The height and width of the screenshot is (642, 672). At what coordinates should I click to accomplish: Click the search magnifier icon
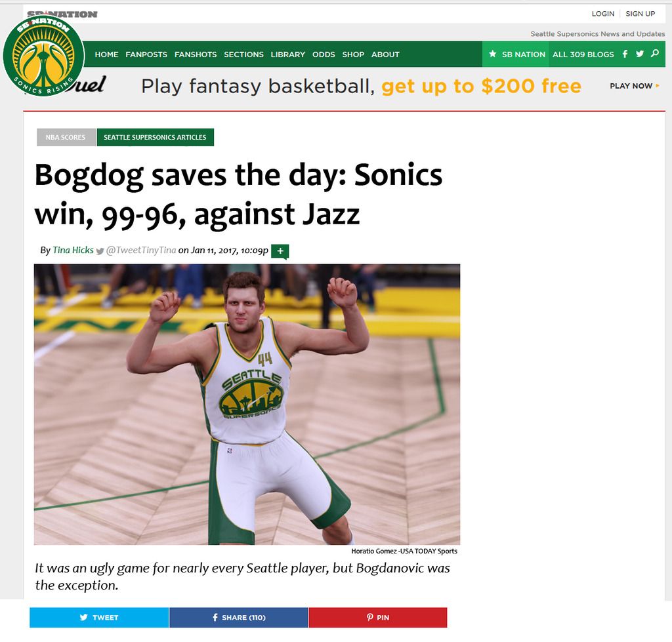point(655,54)
